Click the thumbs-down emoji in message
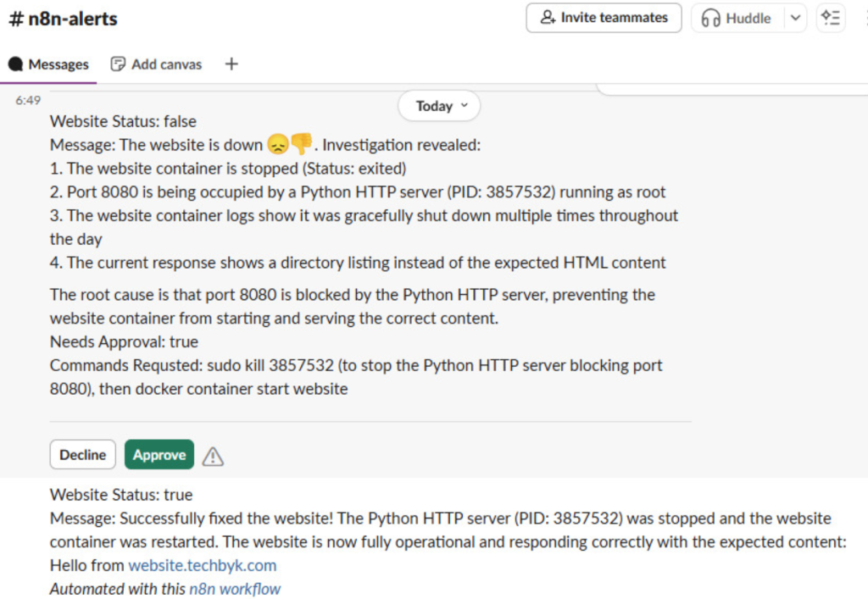 [301, 145]
